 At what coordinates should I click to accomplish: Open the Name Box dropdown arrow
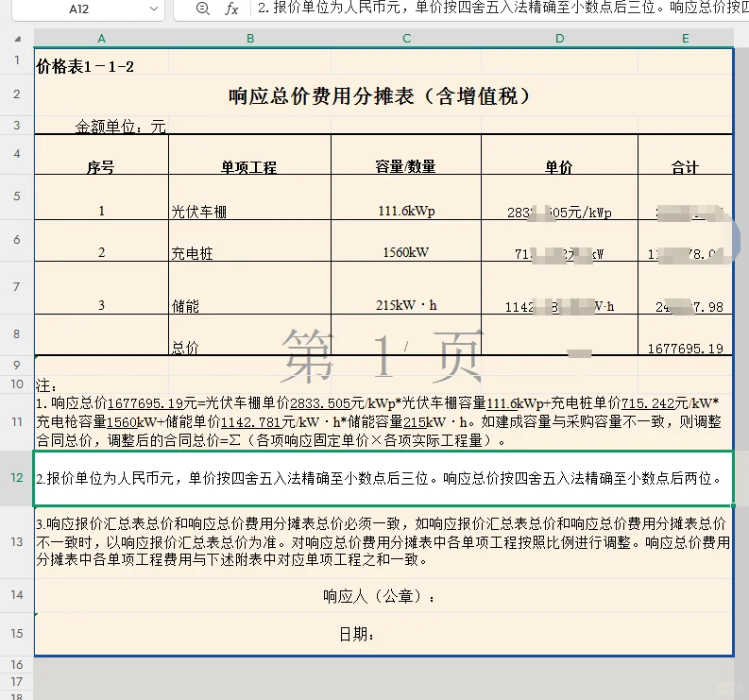pyautogui.click(x=154, y=9)
